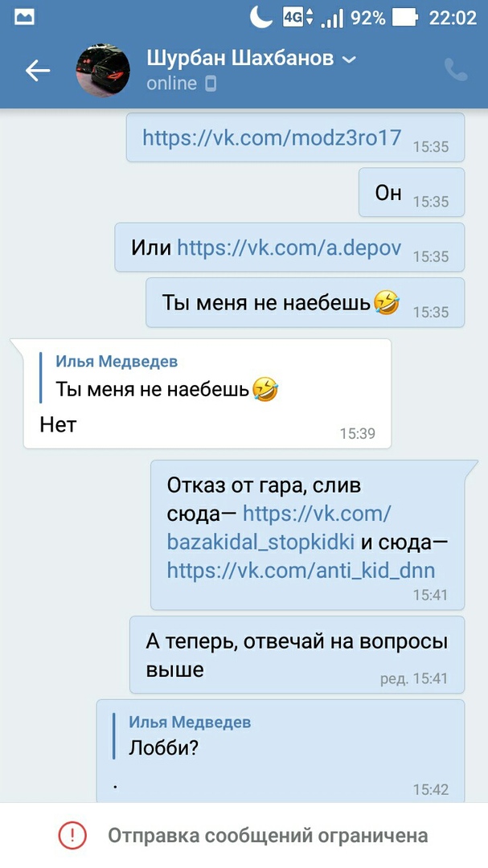This screenshot has height=868, width=488.
Task: Tap the phone call icon
Action: [x=456, y=70]
